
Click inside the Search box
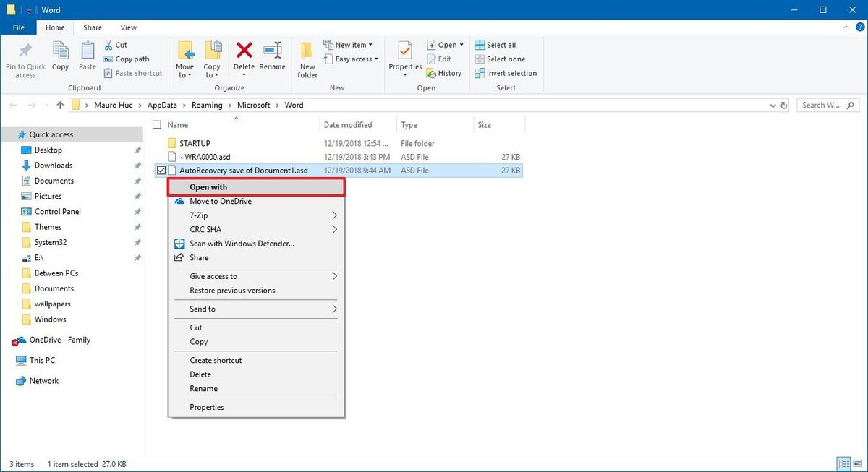825,105
